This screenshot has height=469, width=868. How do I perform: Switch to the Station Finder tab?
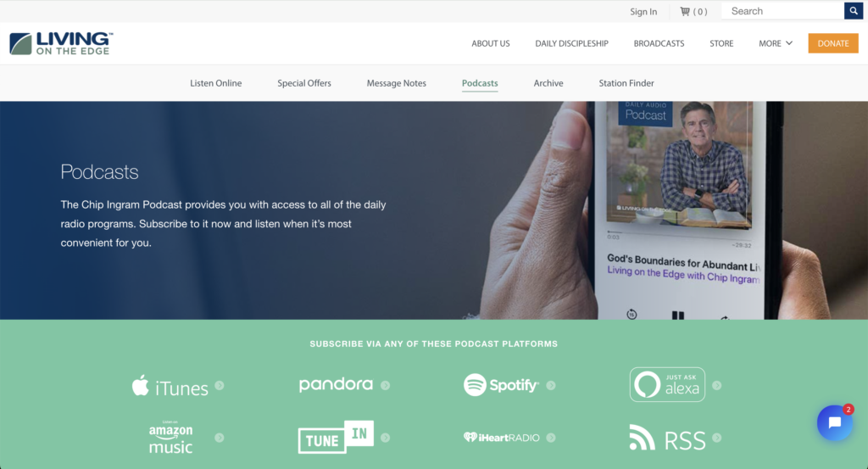626,83
